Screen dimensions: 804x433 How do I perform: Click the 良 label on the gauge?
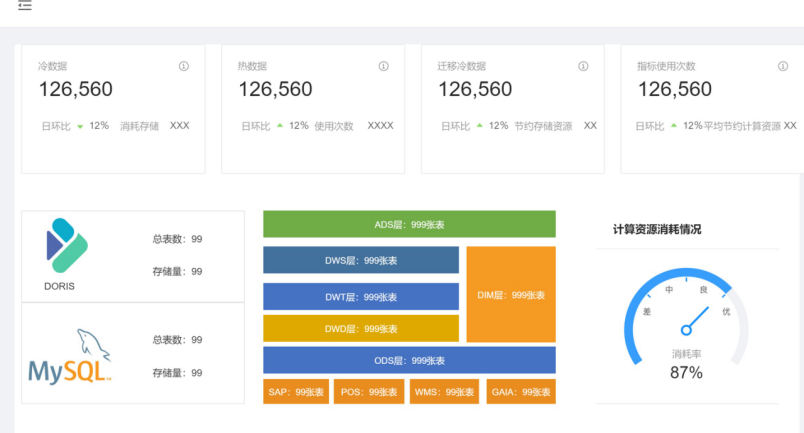click(704, 290)
